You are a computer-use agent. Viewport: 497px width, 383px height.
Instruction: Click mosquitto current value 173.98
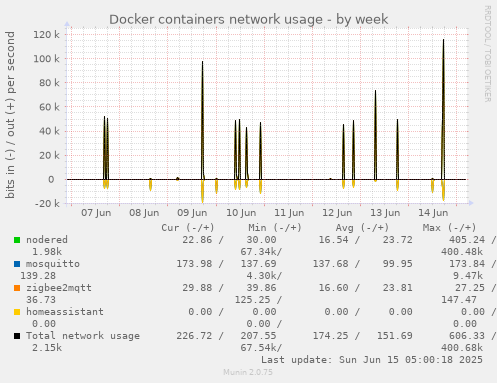(194, 264)
